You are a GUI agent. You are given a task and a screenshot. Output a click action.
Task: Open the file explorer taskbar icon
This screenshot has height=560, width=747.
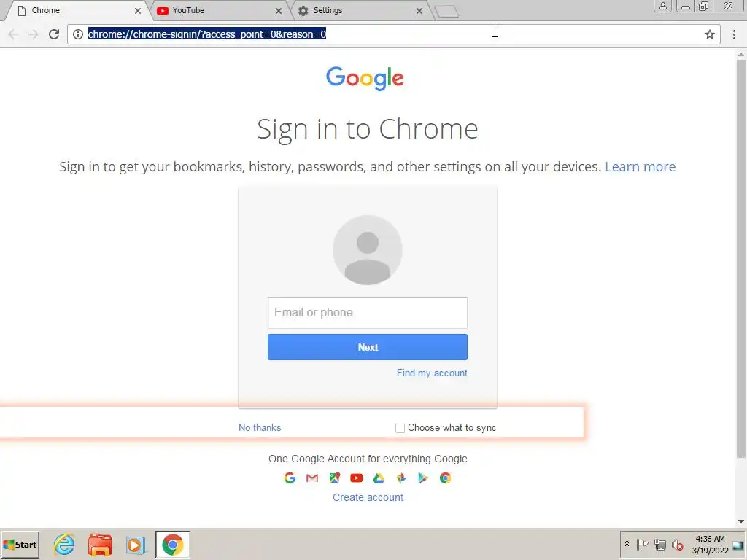tap(99, 544)
